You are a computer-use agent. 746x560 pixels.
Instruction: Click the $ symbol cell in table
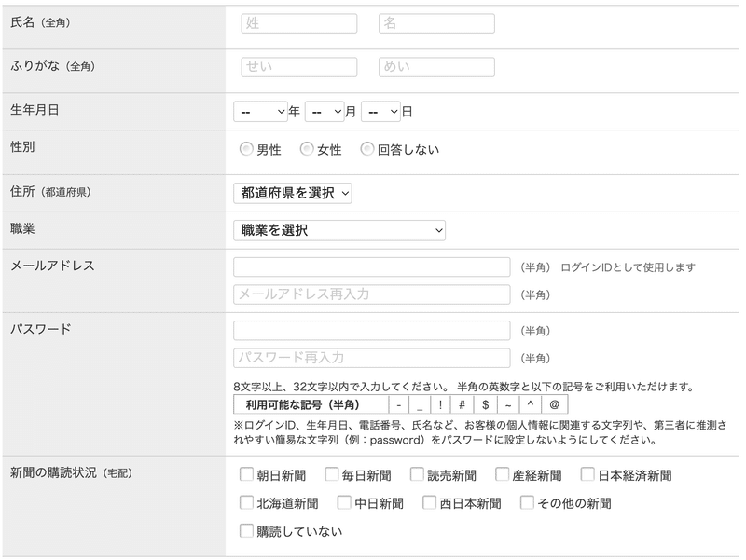coord(485,405)
